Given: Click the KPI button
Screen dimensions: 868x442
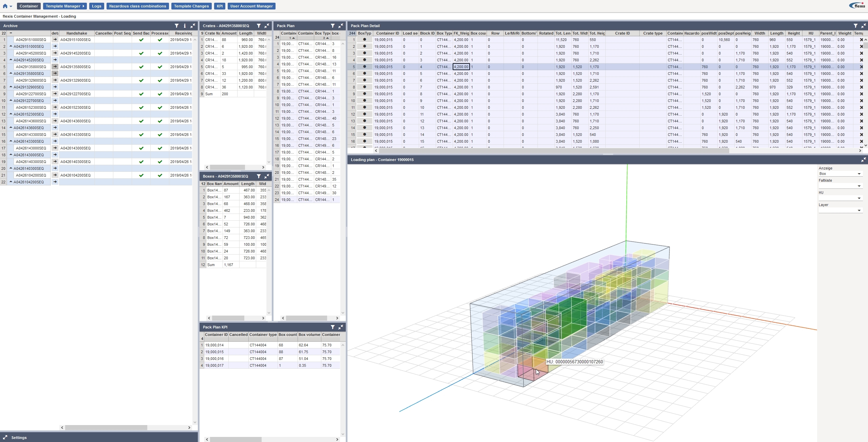Looking at the screenshot, I should (x=220, y=6).
